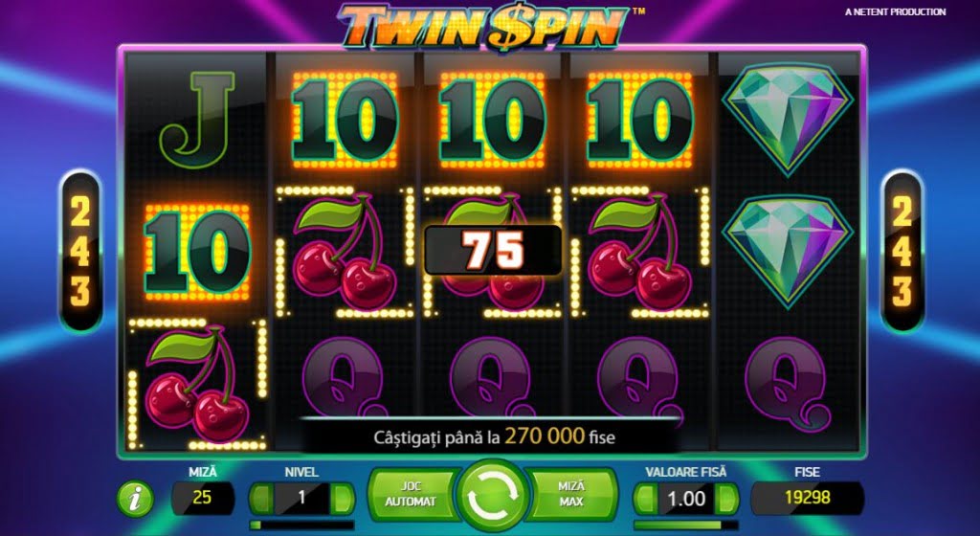Click the 10 symbol on the first reel
Viewport: 980px width, 536px height.
click(197, 252)
